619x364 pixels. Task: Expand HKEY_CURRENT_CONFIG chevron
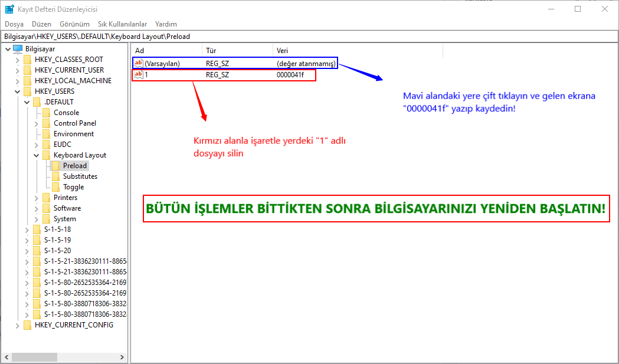coord(17,325)
